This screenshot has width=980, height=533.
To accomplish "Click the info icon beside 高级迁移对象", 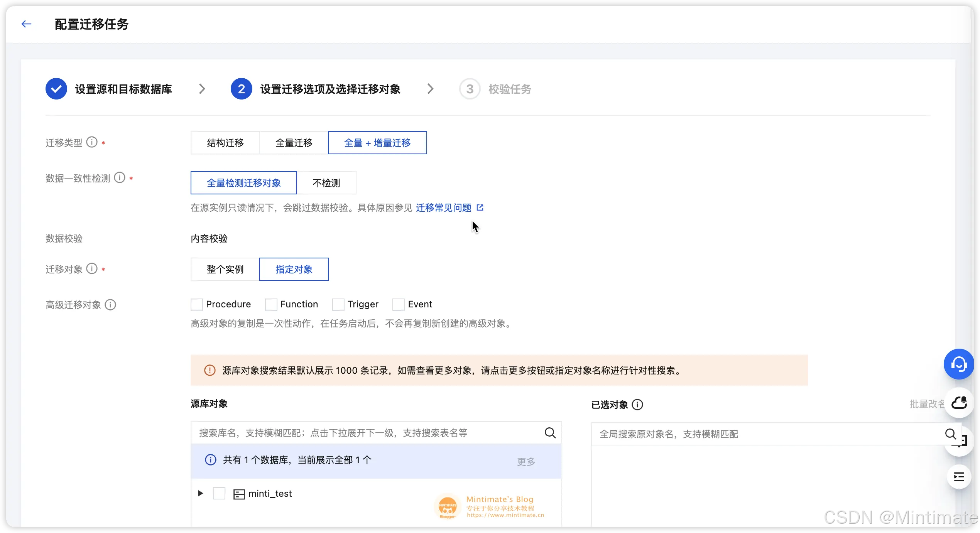I will point(110,305).
